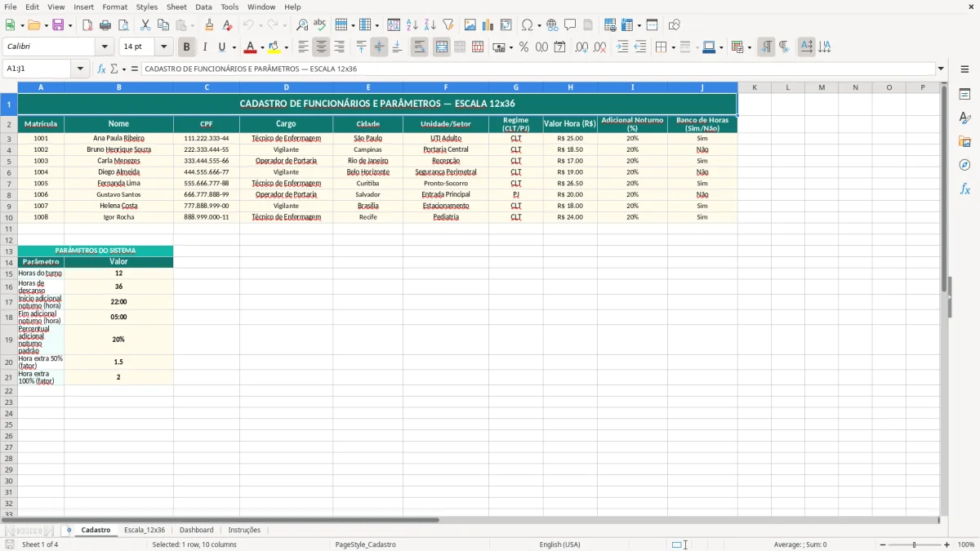This screenshot has width=980, height=551.
Task: Apply the yellow background color swatch
Action: 274,47
